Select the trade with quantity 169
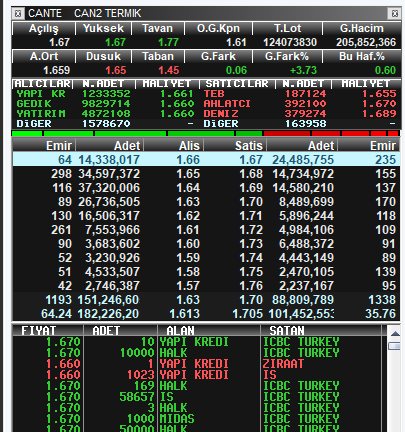The height and width of the screenshot is (432, 405). pyautogui.click(x=197, y=386)
